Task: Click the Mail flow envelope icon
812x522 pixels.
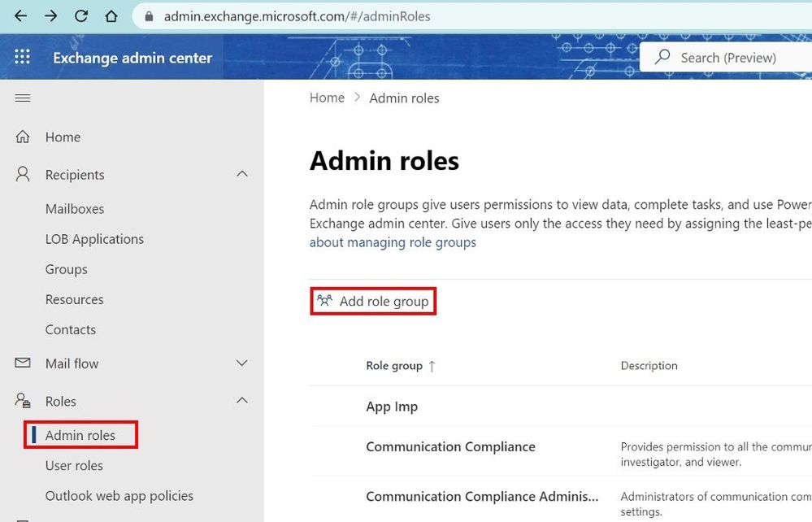Action: pyautogui.click(x=22, y=363)
